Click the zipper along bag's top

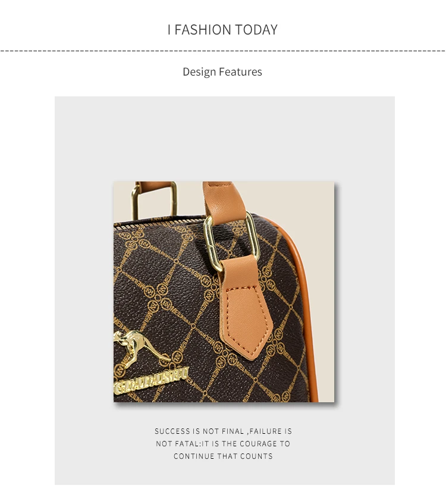[159, 223]
